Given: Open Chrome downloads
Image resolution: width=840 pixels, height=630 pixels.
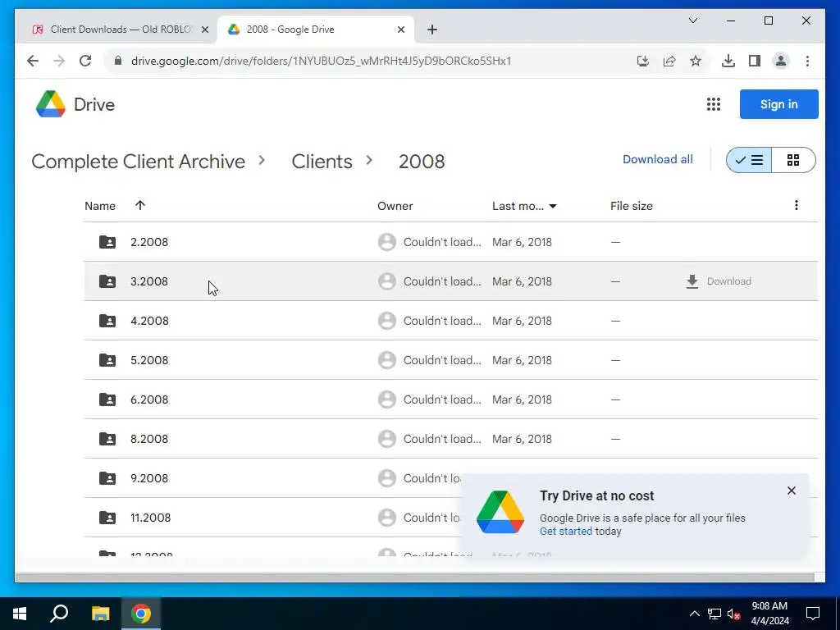Looking at the screenshot, I should (728, 61).
